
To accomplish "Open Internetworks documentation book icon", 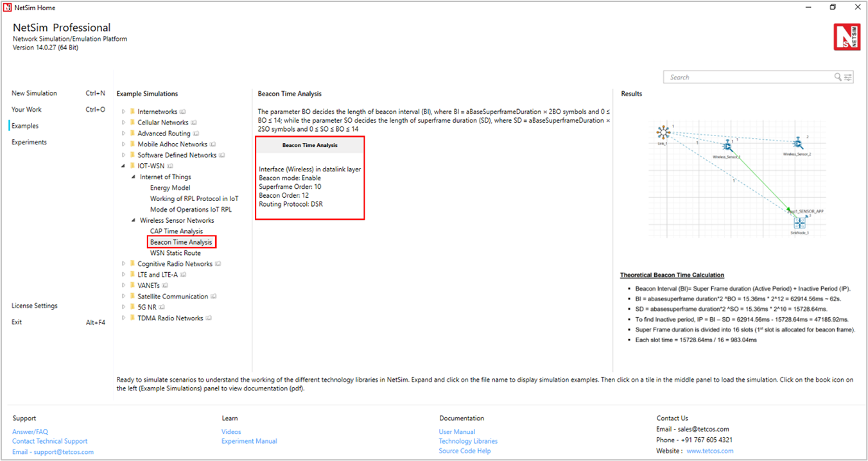I will [x=183, y=112].
